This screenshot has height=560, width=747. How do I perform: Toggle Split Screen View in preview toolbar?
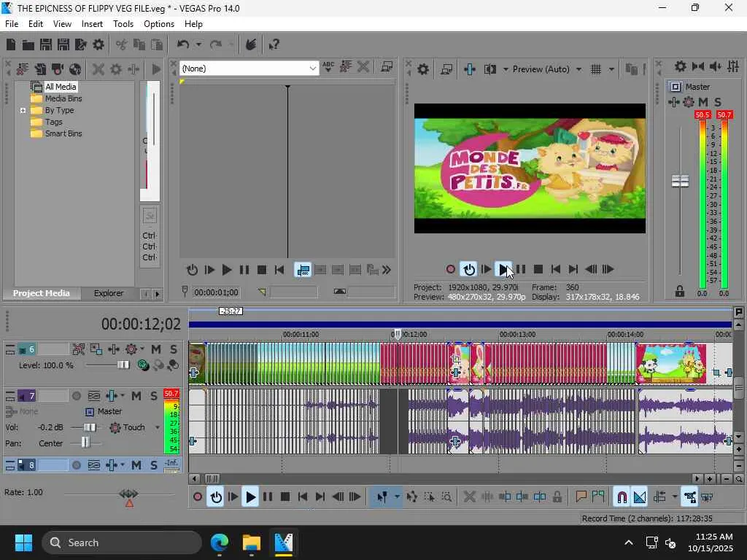[489, 69]
